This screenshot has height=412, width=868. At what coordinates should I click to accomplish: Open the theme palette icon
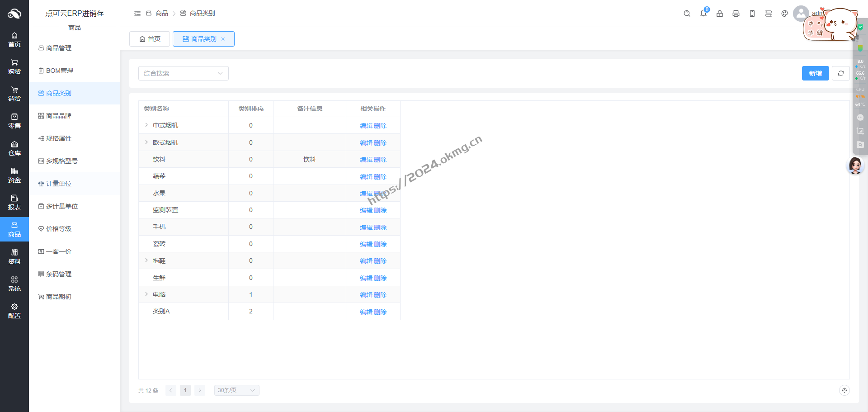pyautogui.click(x=784, y=14)
